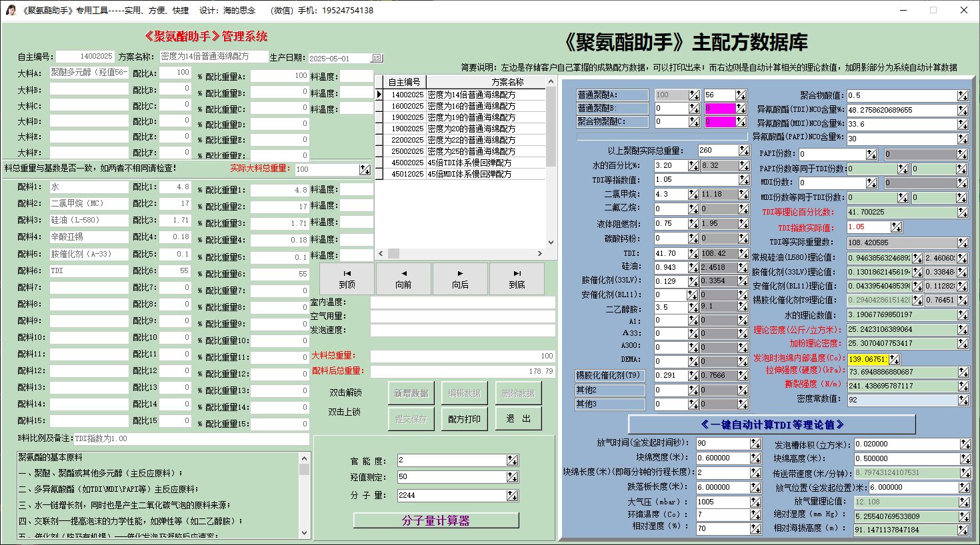Click the icon at end of 官能度 field
Screen dimensions: 980x545
click(x=512, y=460)
